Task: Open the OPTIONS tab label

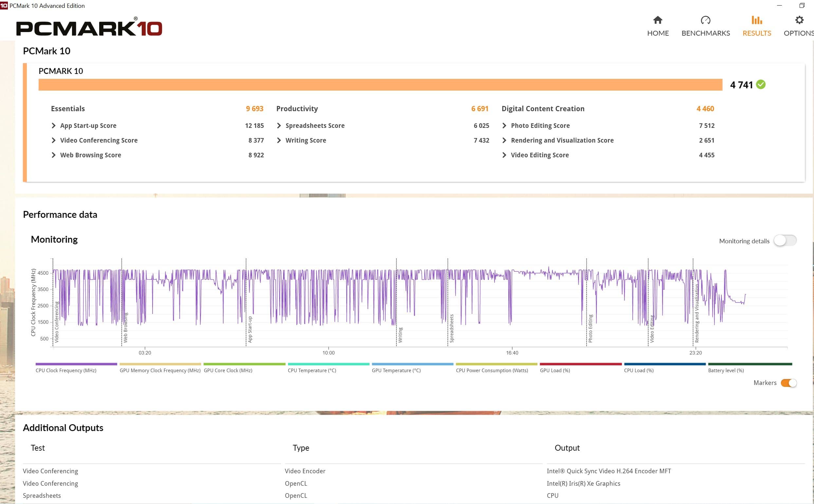Action: (799, 33)
